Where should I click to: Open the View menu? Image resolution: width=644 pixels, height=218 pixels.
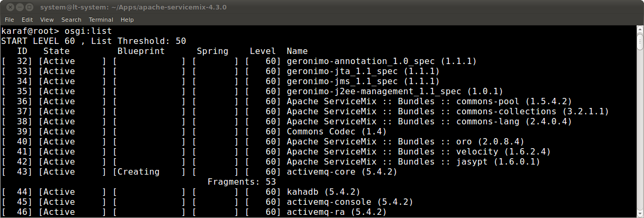pos(47,20)
